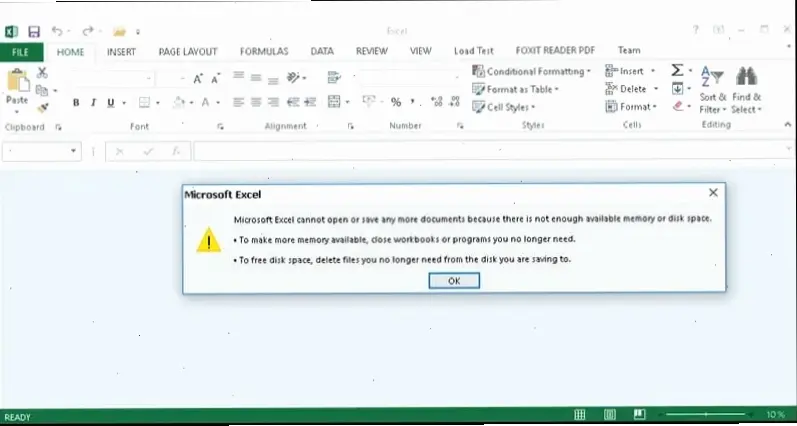This screenshot has height=426, width=797.
Task: Click OK in the Microsoft Excel dialog
Action: (454, 281)
